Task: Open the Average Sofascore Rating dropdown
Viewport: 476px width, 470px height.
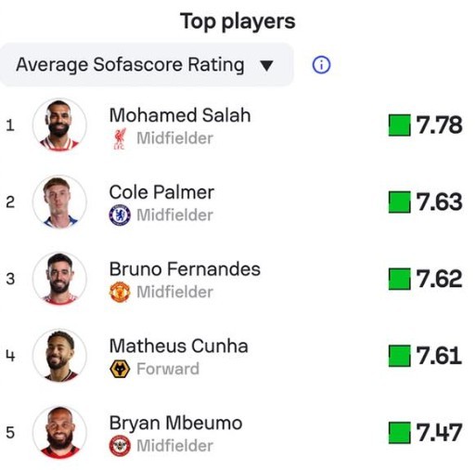Action: [x=146, y=65]
